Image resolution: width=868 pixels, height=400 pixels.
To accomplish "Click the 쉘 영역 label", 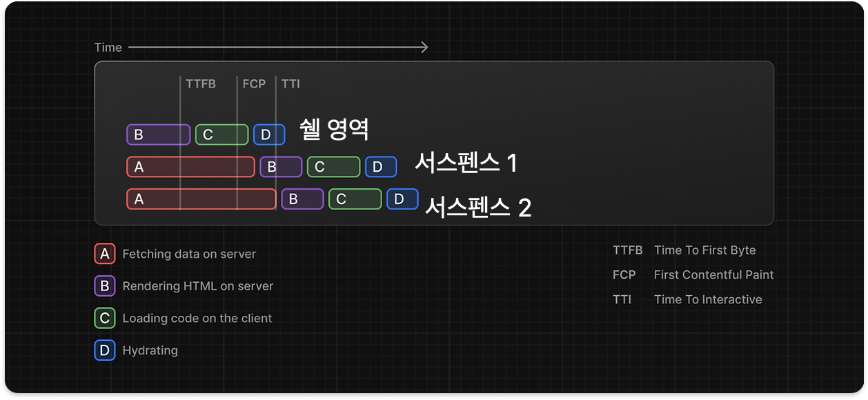I will pyautogui.click(x=335, y=129).
